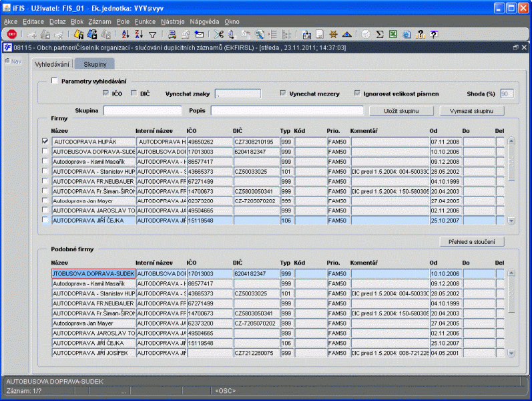Click the diskette save icon
This screenshot has width=532, height=401.
(x=320, y=34)
